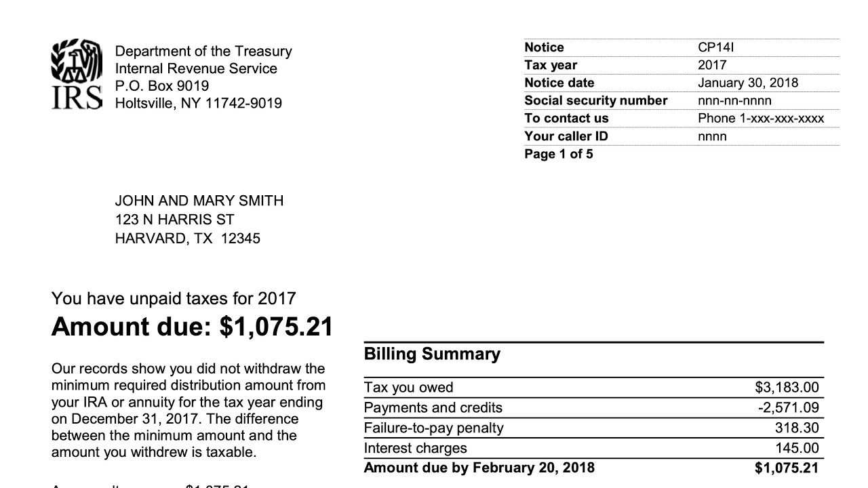Click the "Page 1 of 5" indicator
The height and width of the screenshot is (488, 868).
(558, 154)
